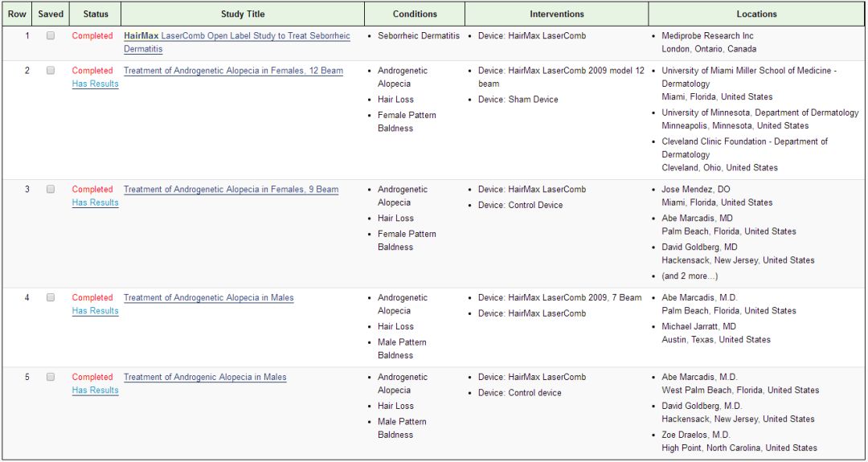This screenshot has width=868, height=462.
Task: View Has Results for row 2
Action: coord(95,84)
